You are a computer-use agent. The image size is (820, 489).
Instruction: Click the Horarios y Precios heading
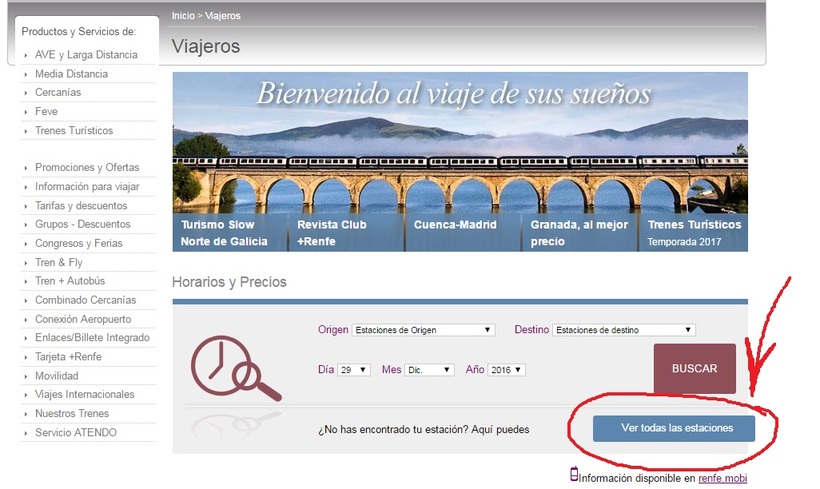[x=230, y=282]
